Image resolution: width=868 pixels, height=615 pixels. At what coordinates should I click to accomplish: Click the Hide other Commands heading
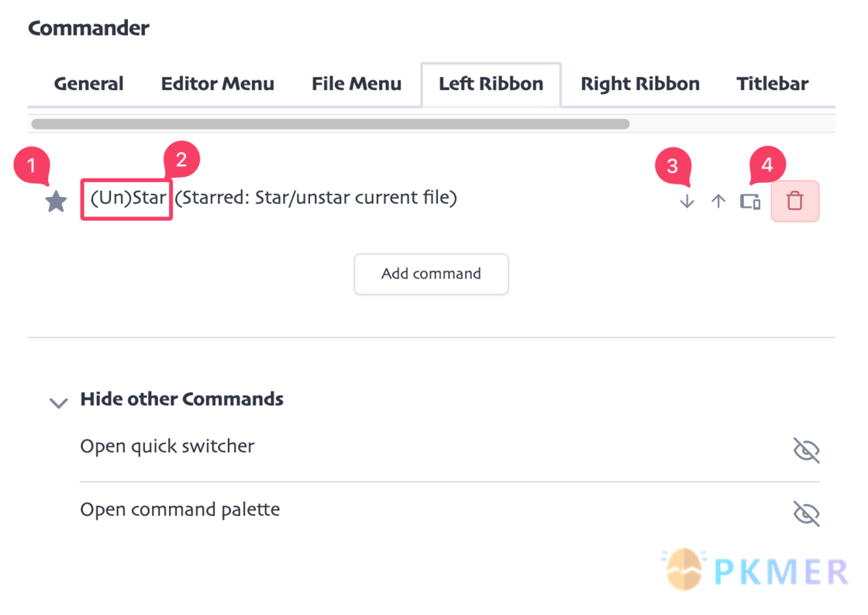tap(181, 399)
